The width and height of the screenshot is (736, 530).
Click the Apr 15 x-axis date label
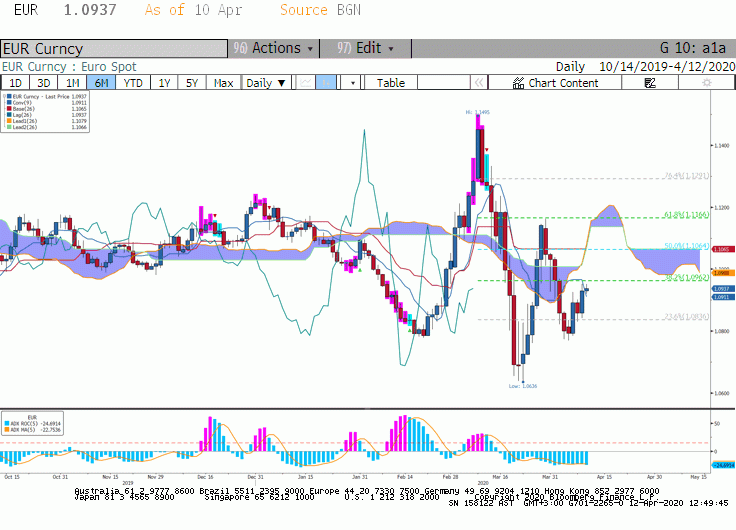point(604,477)
